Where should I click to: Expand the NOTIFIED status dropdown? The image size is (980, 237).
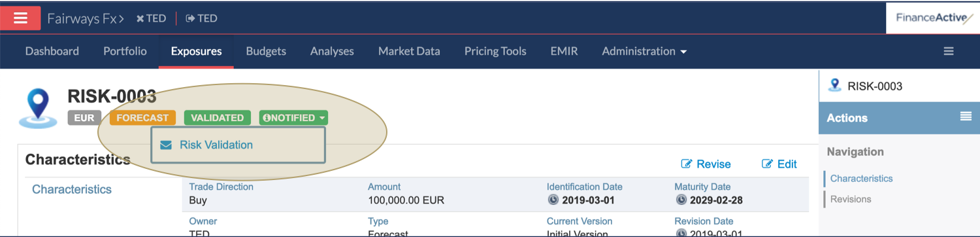click(294, 118)
